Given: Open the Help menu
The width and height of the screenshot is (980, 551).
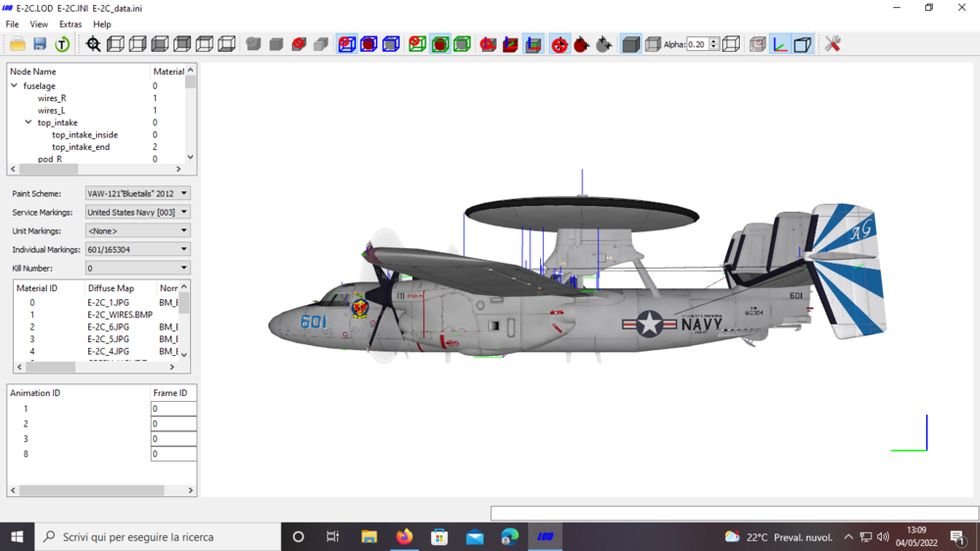Looking at the screenshot, I should (102, 25).
